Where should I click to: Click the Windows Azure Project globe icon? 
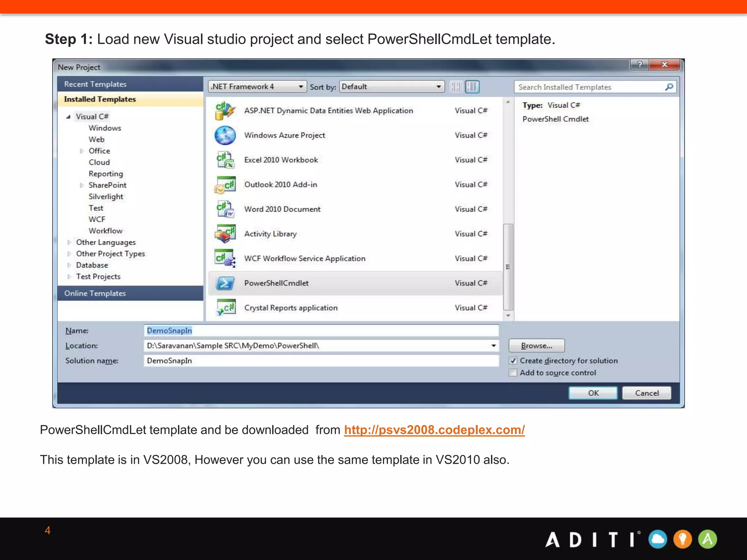(x=225, y=135)
